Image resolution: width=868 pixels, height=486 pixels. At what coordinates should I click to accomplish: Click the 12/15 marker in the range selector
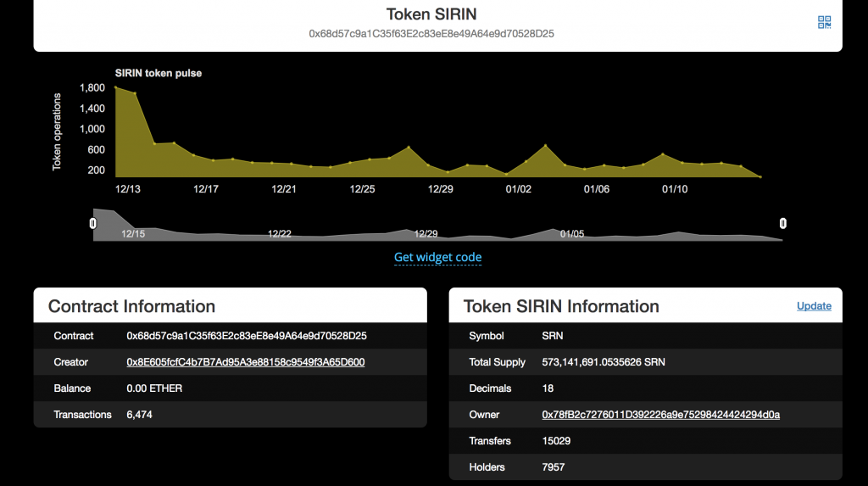[133, 233]
